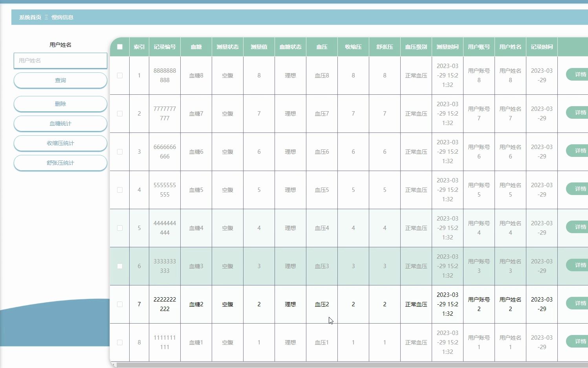
Task: Select the 用户姓名 4 cell
Action: coord(510,228)
